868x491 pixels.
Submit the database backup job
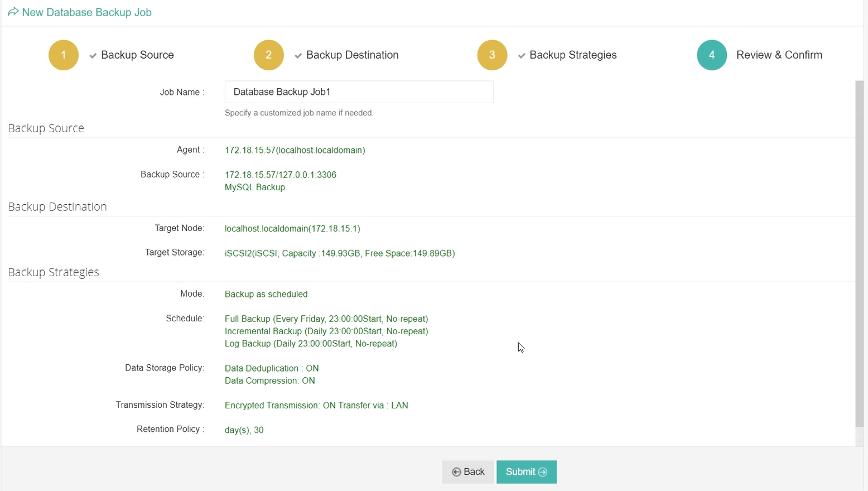[x=527, y=472]
